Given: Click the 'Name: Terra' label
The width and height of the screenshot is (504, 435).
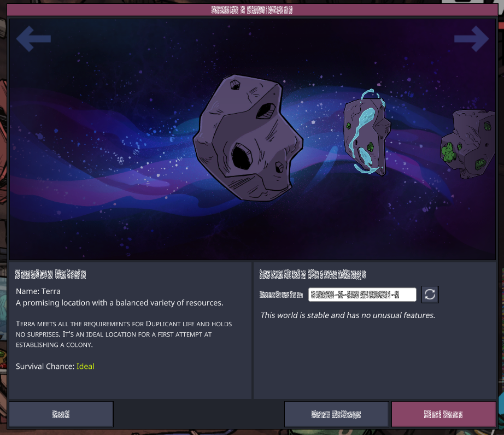Looking at the screenshot, I should [x=38, y=291].
